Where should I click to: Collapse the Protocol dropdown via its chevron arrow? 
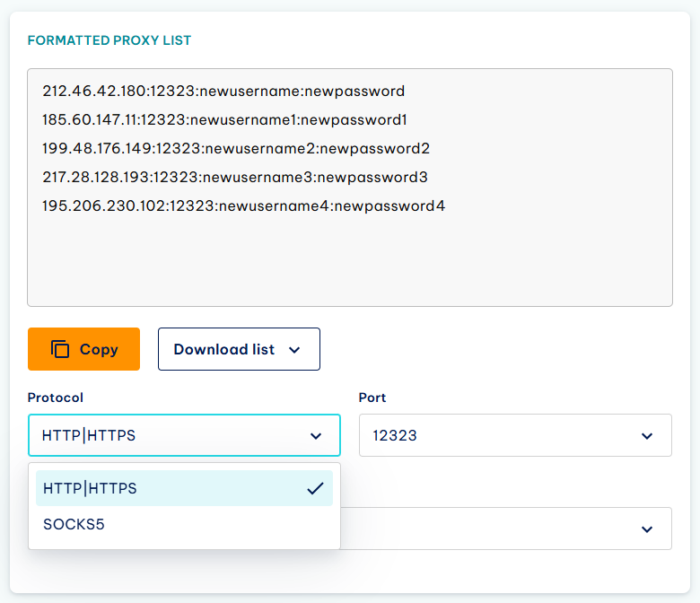click(x=316, y=436)
